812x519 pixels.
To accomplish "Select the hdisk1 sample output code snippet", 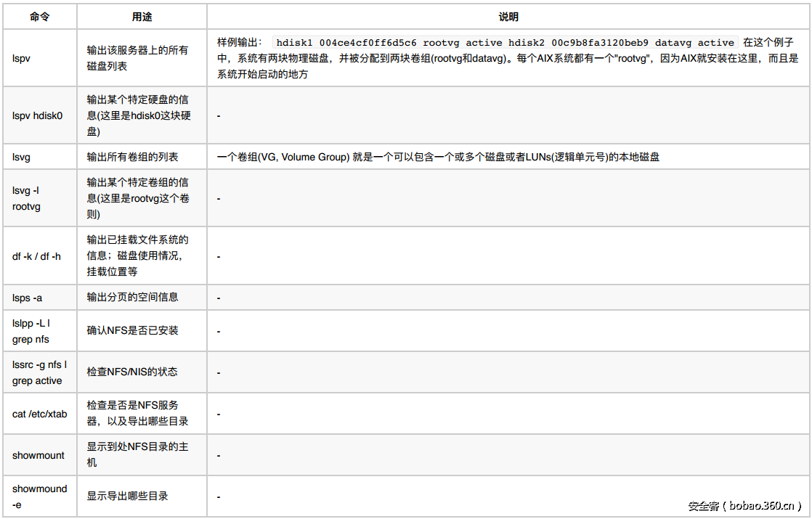I will [x=494, y=42].
